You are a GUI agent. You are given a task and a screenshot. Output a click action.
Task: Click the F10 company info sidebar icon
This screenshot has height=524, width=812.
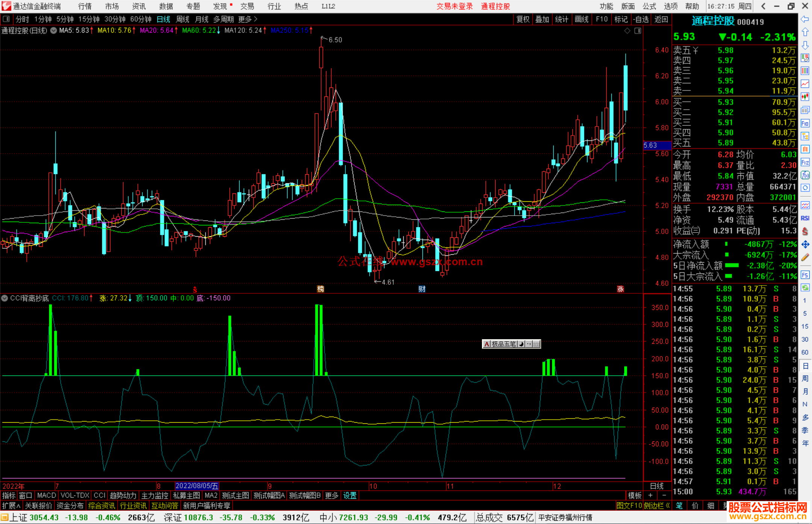pos(805,123)
